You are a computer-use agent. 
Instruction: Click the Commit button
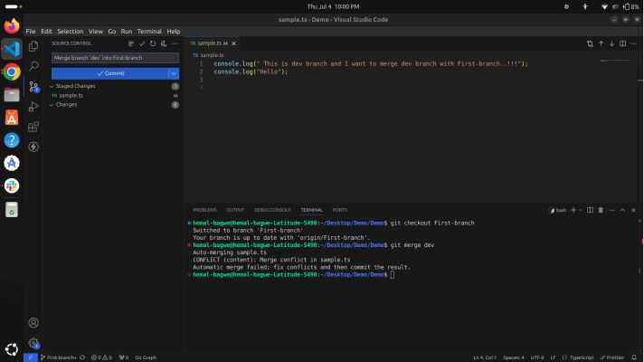click(110, 73)
